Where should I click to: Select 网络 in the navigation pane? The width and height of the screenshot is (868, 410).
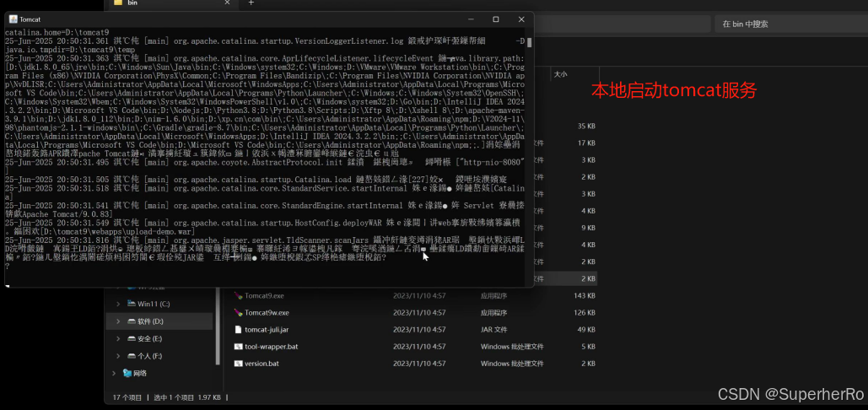click(159, 373)
